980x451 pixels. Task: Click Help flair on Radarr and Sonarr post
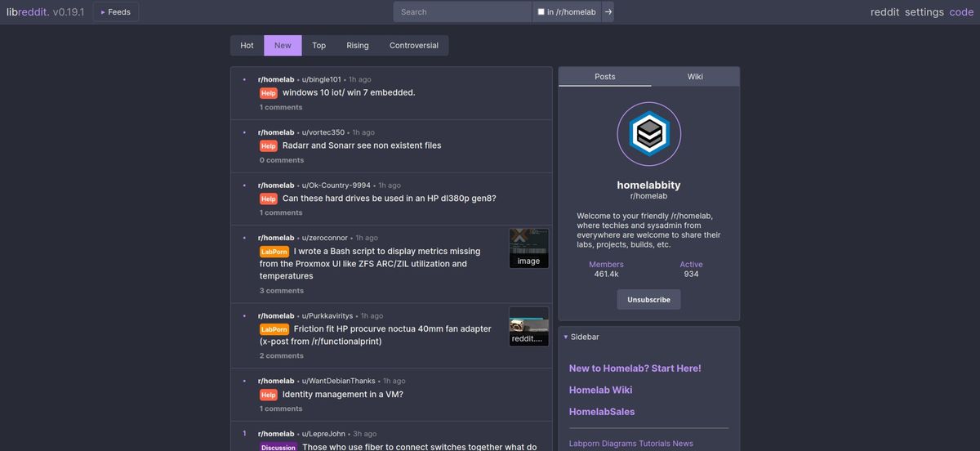point(269,146)
